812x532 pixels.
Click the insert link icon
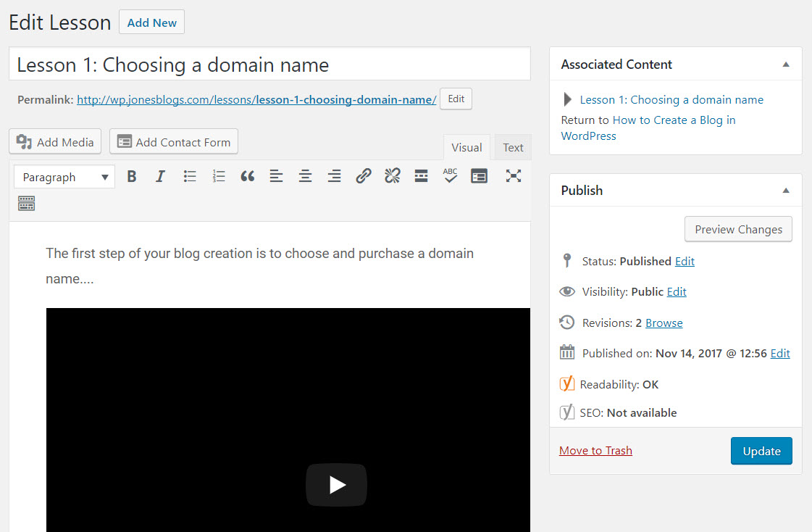[x=364, y=177]
